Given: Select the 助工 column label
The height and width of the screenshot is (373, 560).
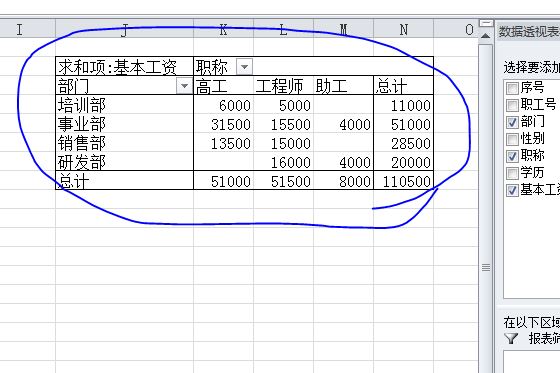Looking at the screenshot, I should [x=344, y=86].
